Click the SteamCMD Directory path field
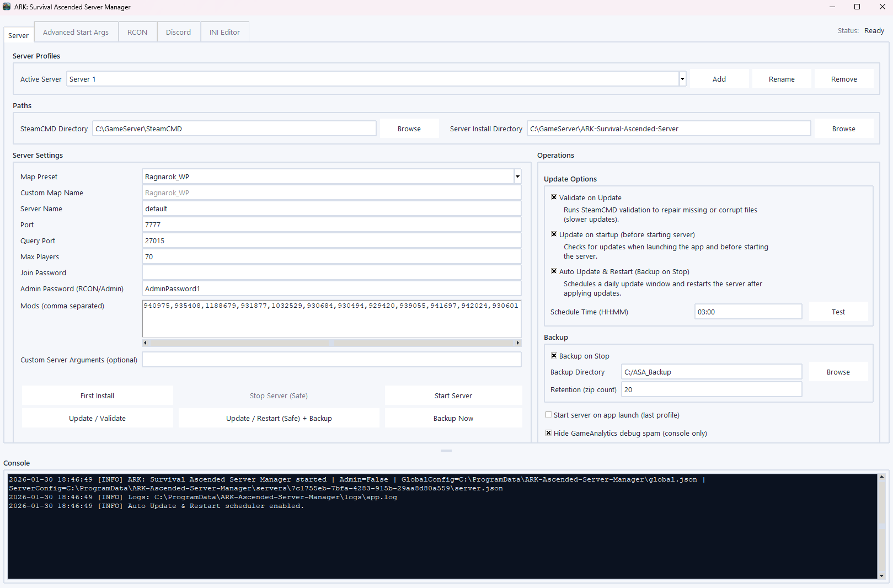This screenshot has width=893, height=588. (234, 129)
